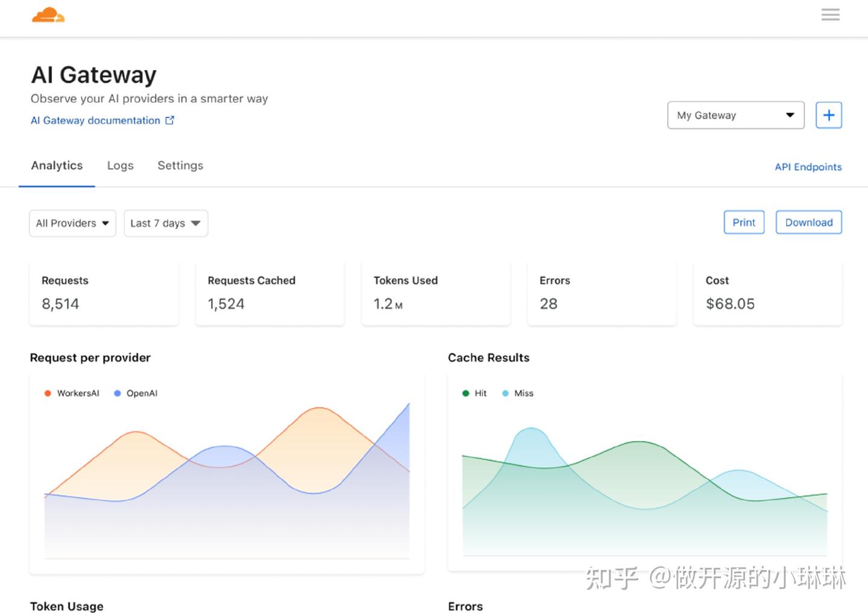
Task: Select the Requests 8,514 metric card
Action: coord(104,293)
